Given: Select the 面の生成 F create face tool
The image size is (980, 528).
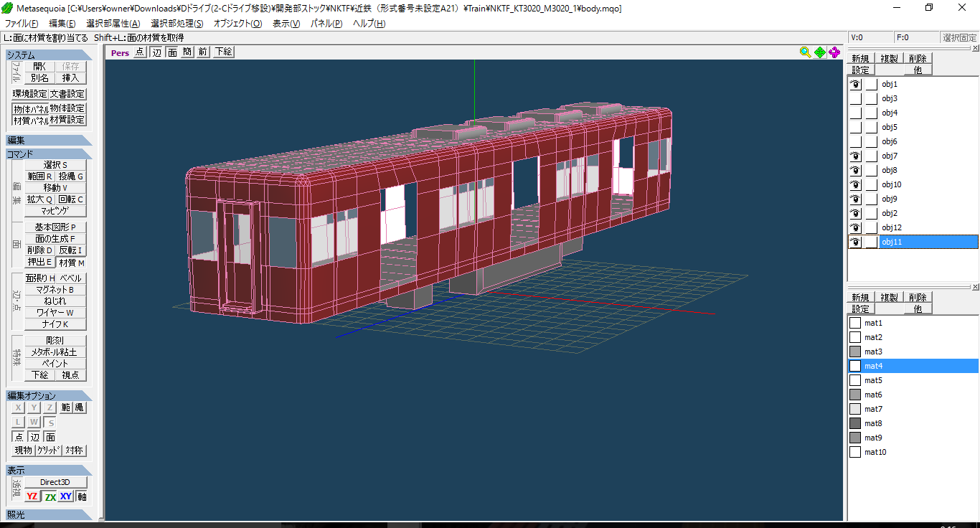Looking at the screenshot, I should [x=55, y=239].
